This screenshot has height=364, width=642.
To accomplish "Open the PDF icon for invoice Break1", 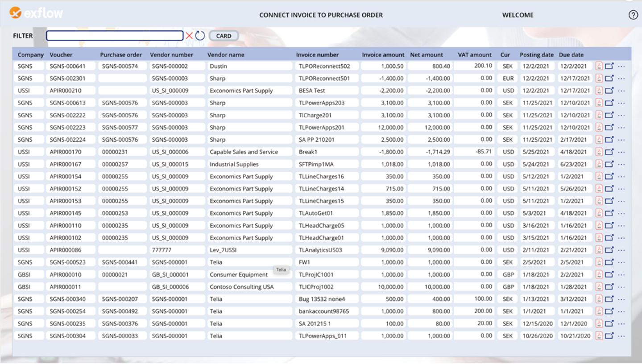I will pos(599,152).
